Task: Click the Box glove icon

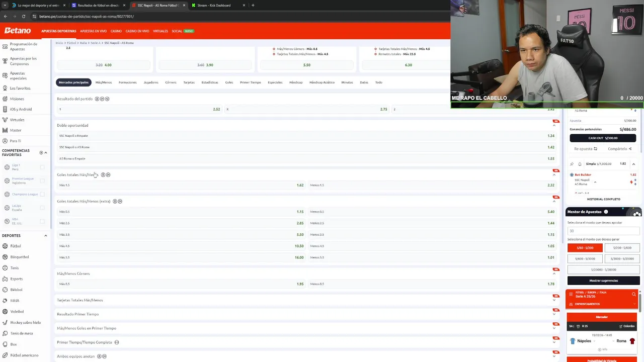Action: coord(5,344)
